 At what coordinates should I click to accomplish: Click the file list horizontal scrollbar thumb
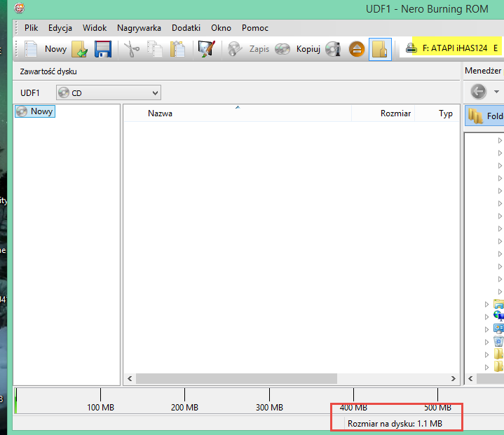point(236,378)
